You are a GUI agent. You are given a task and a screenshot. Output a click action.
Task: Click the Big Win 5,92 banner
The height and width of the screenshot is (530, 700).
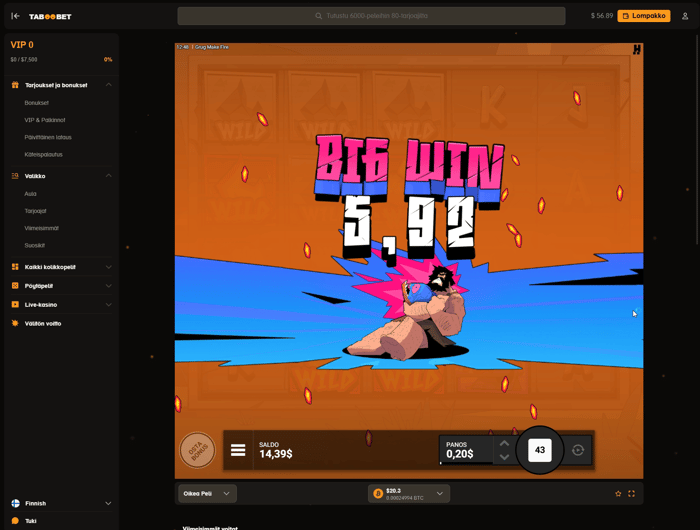[x=409, y=198]
